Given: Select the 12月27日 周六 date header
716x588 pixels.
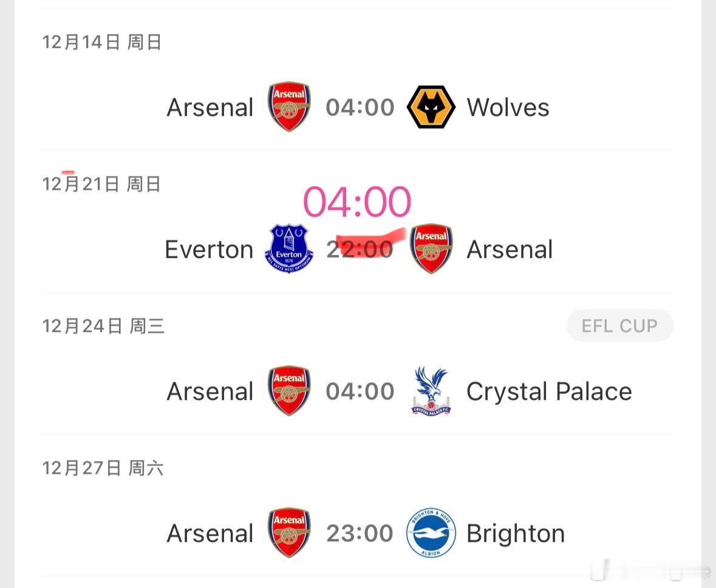Looking at the screenshot, I should pyautogui.click(x=103, y=468).
